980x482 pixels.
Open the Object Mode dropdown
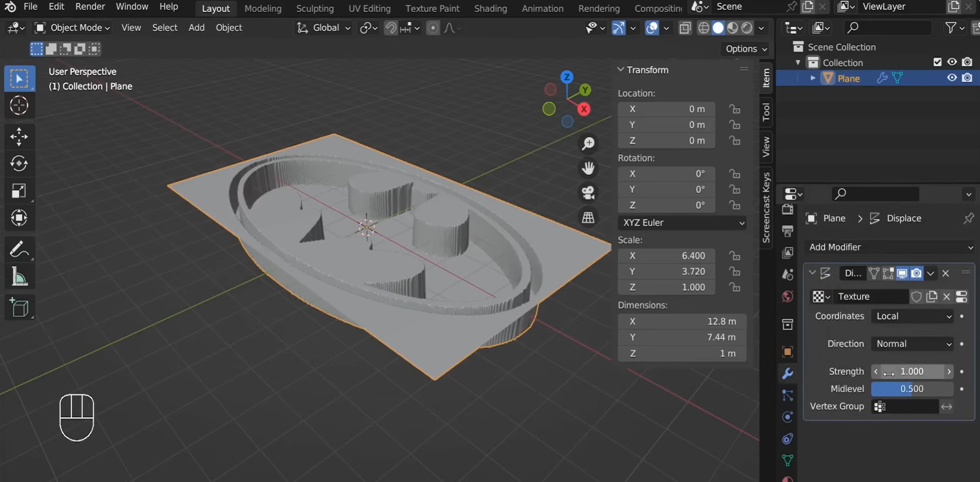72,28
